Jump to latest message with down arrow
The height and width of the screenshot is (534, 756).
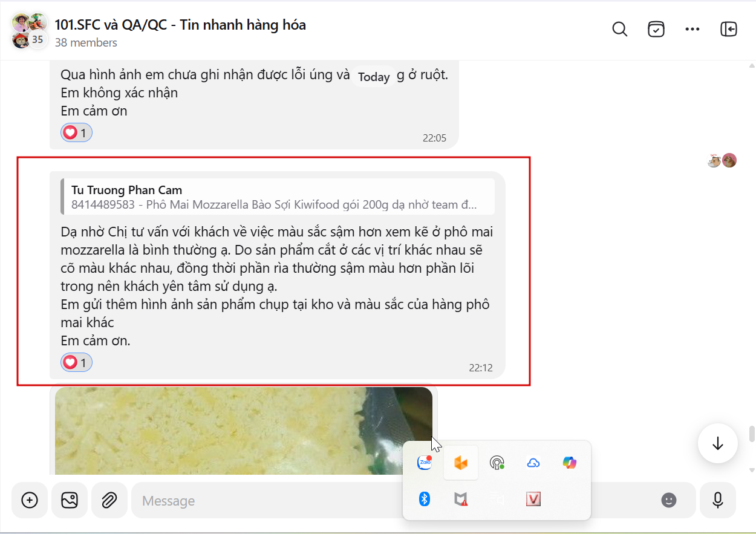[x=718, y=443]
